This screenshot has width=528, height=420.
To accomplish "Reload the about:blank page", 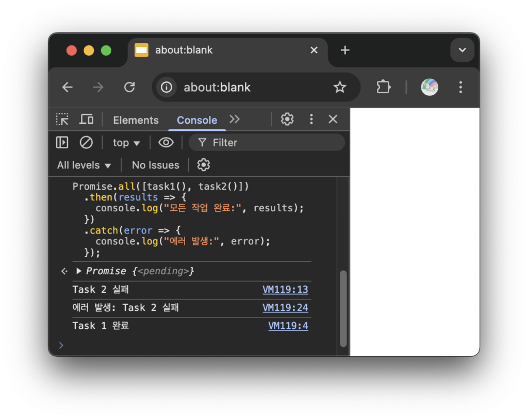I will point(129,88).
